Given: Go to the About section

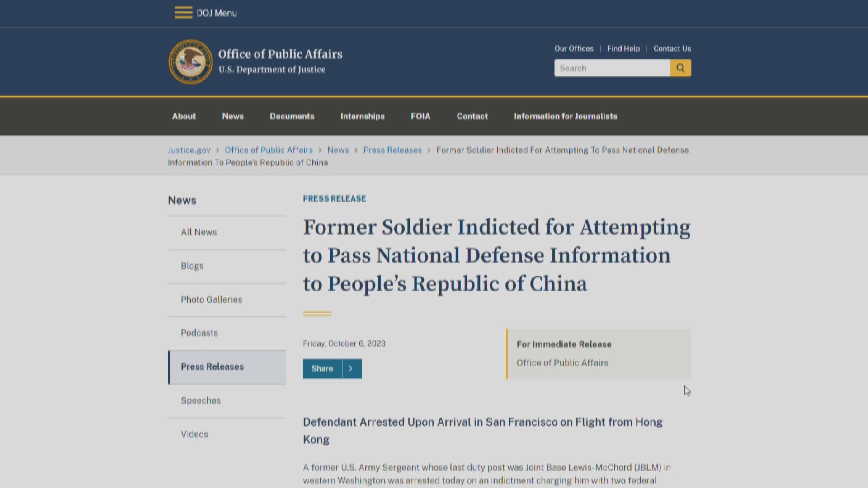Looking at the screenshot, I should [x=184, y=116].
